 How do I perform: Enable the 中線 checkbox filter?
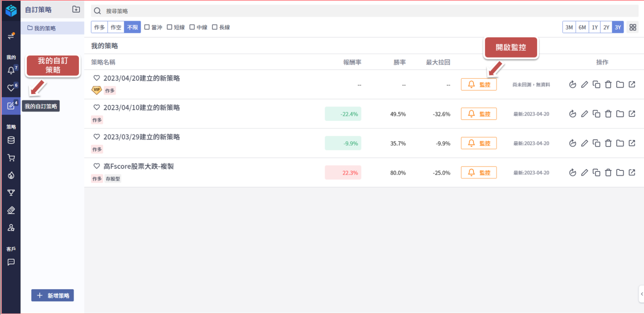(192, 27)
